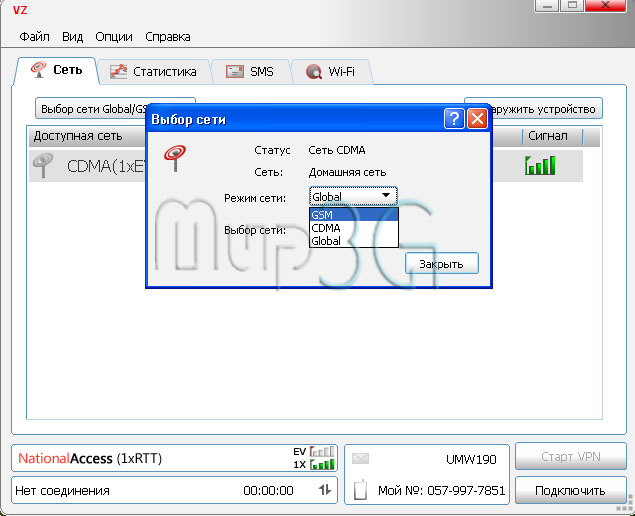Click the message envelope icon in status panel
Image resolution: width=635 pixels, height=516 pixels.
pyautogui.click(x=360, y=458)
